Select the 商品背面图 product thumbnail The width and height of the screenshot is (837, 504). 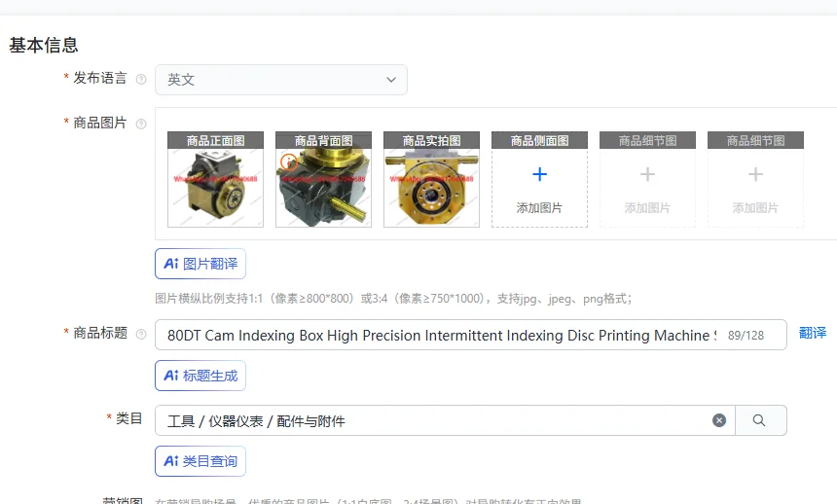[x=323, y=179]
